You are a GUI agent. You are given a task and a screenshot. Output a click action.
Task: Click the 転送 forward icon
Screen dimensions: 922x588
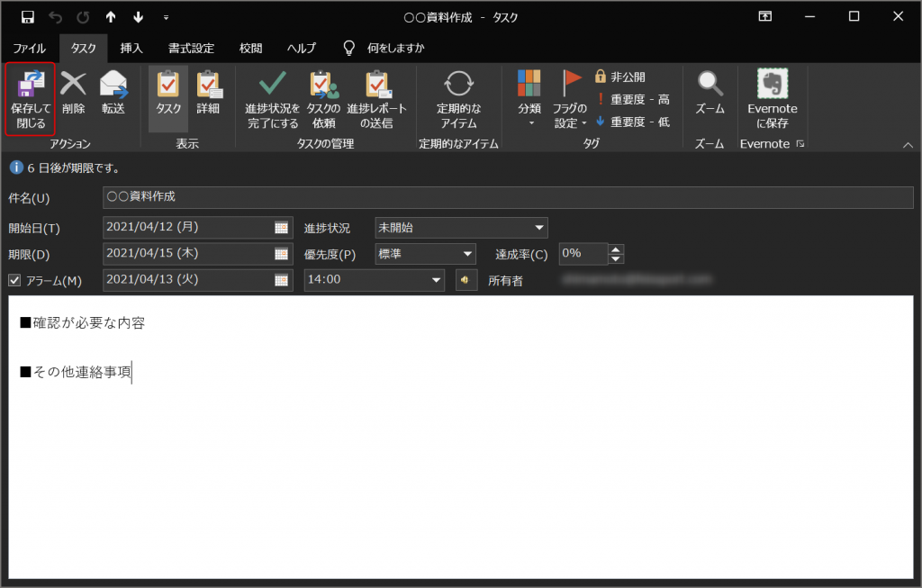pyautogui.click(x=113, y=84)
